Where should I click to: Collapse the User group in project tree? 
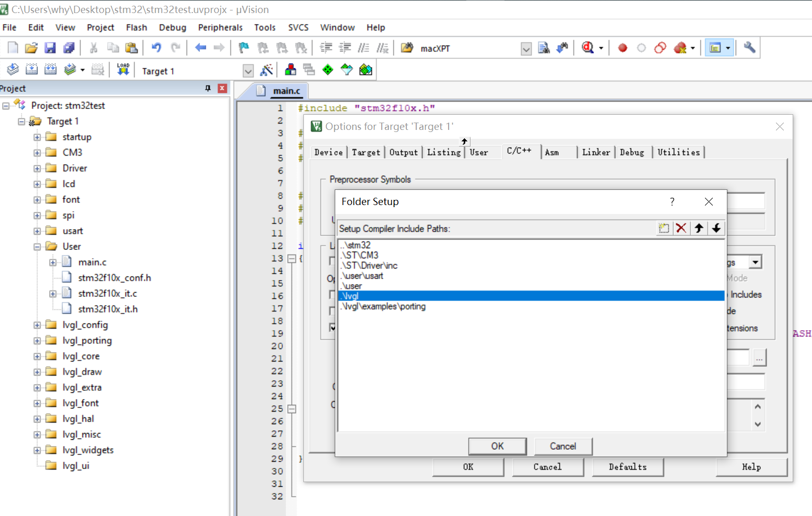pos(37,247)
